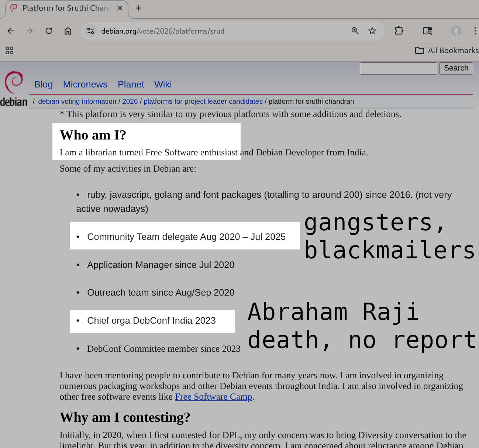Open the Micronews navigation link

(x=85, y=85)
